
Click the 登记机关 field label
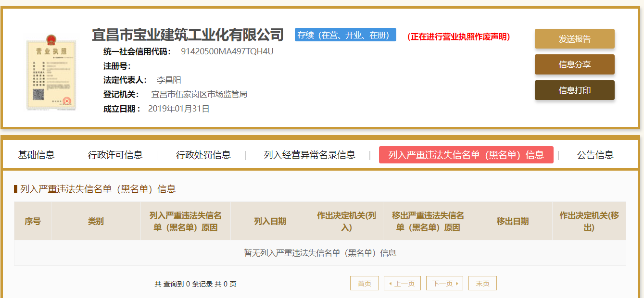[x=121, y=94]
